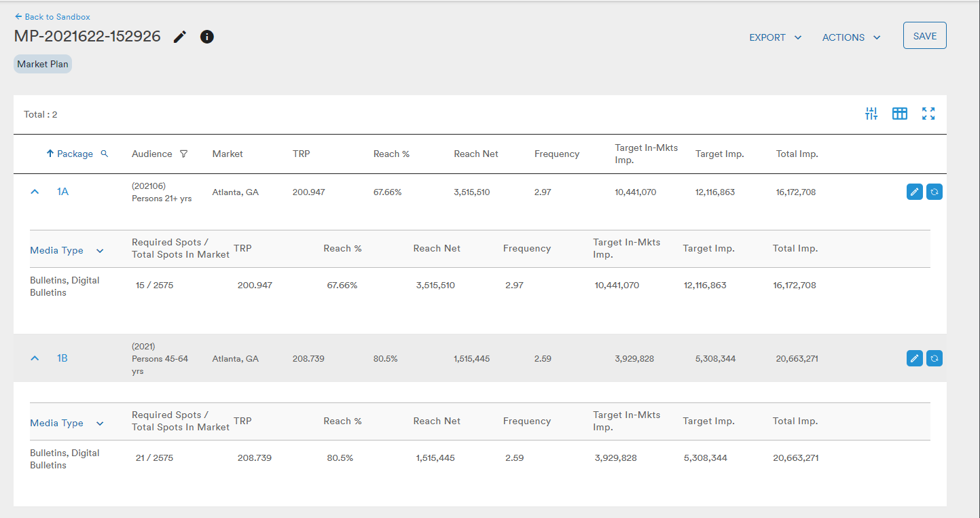Click the Persons 45-64 yrs audience cell

point(160,359)
